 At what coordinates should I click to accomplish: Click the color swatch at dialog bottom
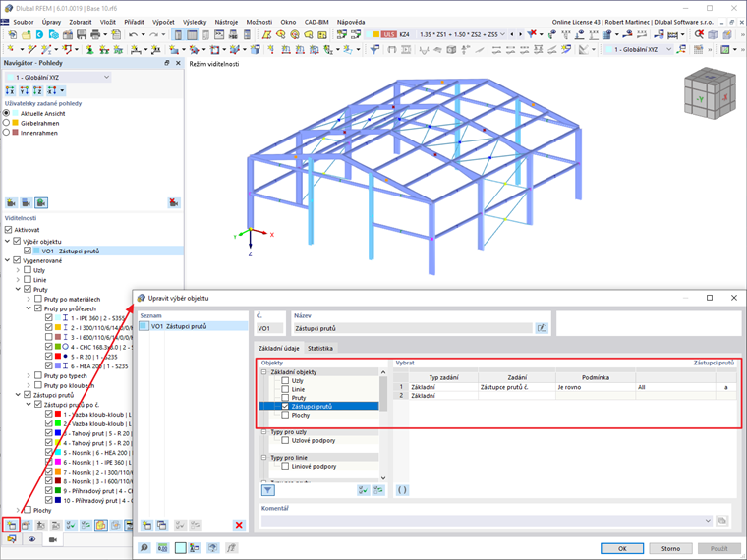tap(180, 548)
